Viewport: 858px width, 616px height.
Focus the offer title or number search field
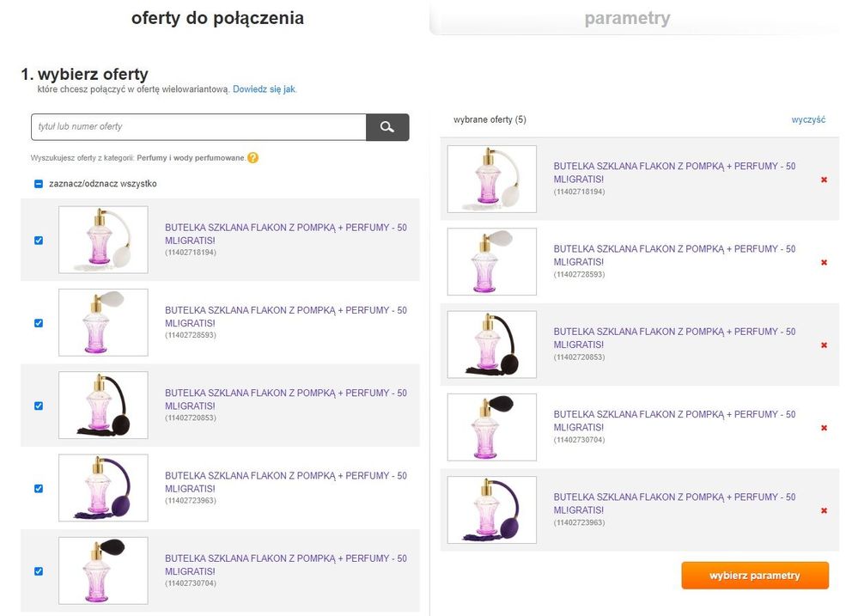(x=198, y=127)
